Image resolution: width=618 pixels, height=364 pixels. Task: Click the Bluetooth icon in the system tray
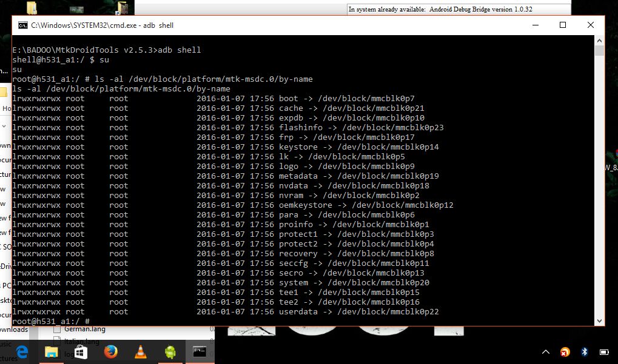coord(585,352)
